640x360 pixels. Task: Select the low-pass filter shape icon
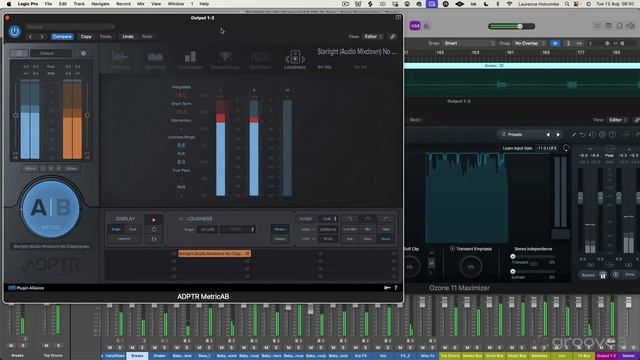tap(350, 219)
